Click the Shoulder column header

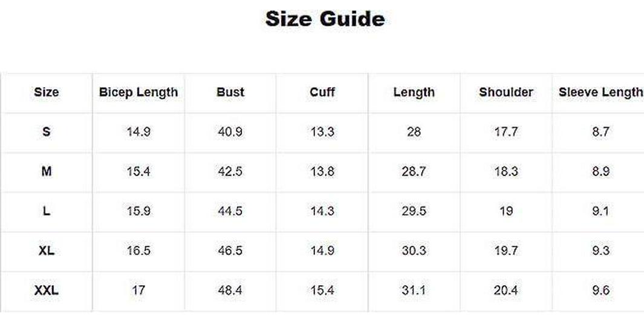tap(506, 92)
